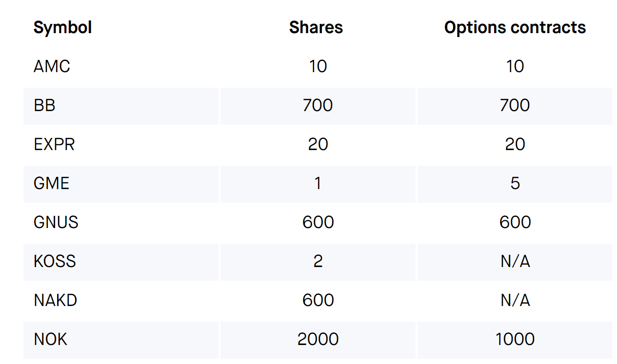Select the BB symbol cell

[x=44, y=105]
